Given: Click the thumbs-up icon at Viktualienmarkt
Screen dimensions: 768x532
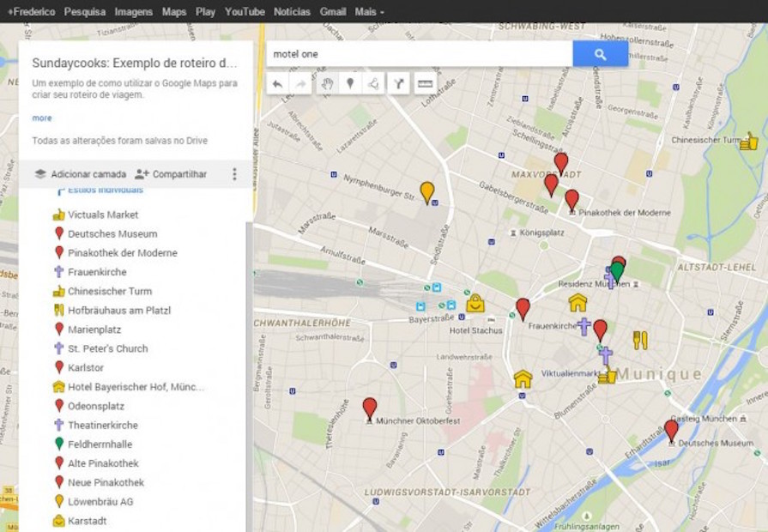Looking at the screenshot, I should (607, 375).
